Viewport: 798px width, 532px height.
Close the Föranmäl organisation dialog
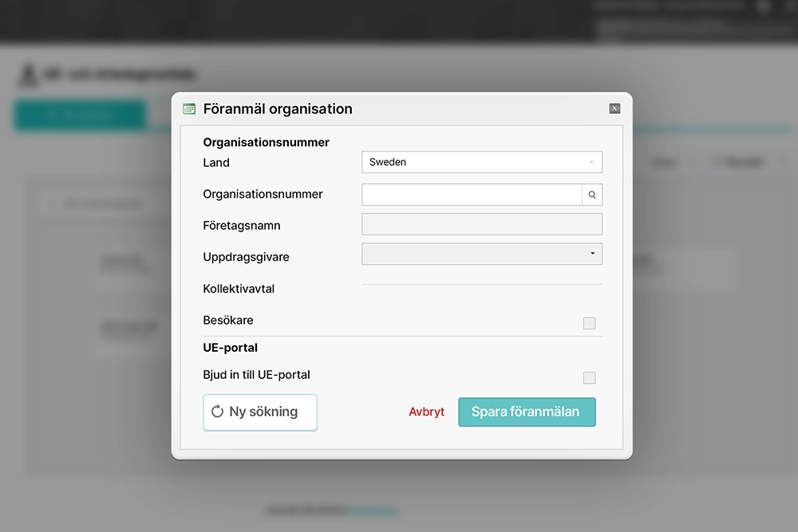(x=614, y=108)
